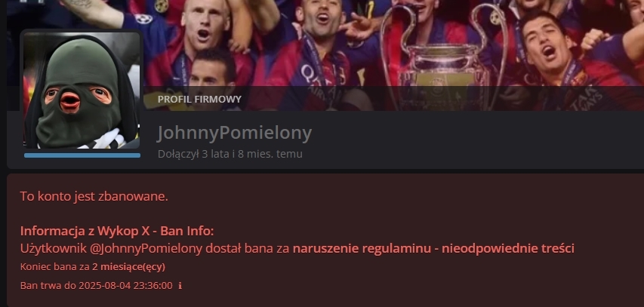
Task: Click the @JohnnyPomielony mention in ban info
Action: pyautogui.click(x=151, y=249)
